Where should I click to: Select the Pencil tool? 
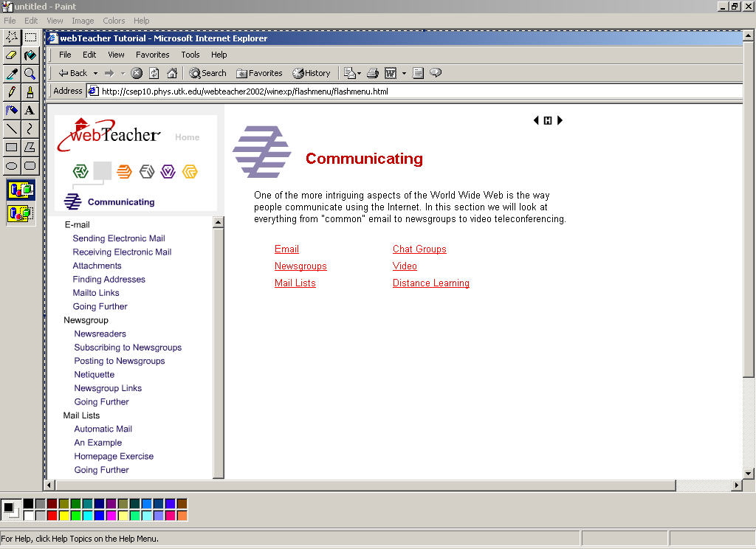tap(12, 92)
